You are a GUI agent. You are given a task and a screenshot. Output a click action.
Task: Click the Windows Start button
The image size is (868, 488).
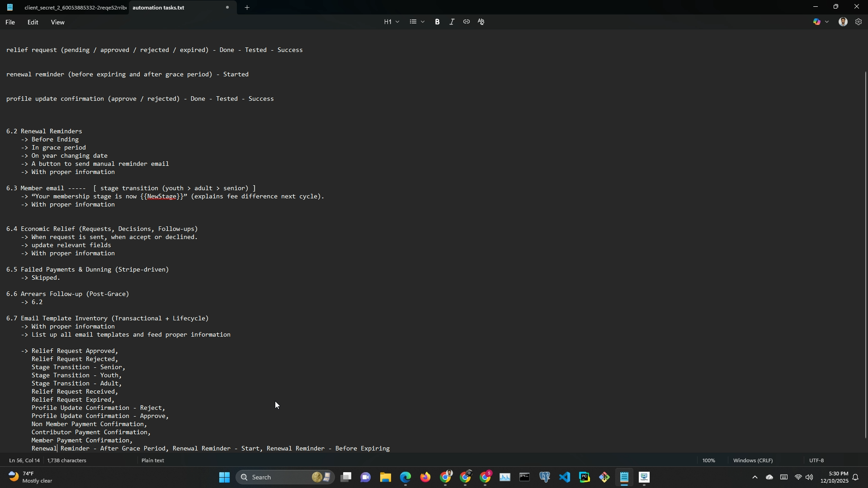tap(224, 478)
